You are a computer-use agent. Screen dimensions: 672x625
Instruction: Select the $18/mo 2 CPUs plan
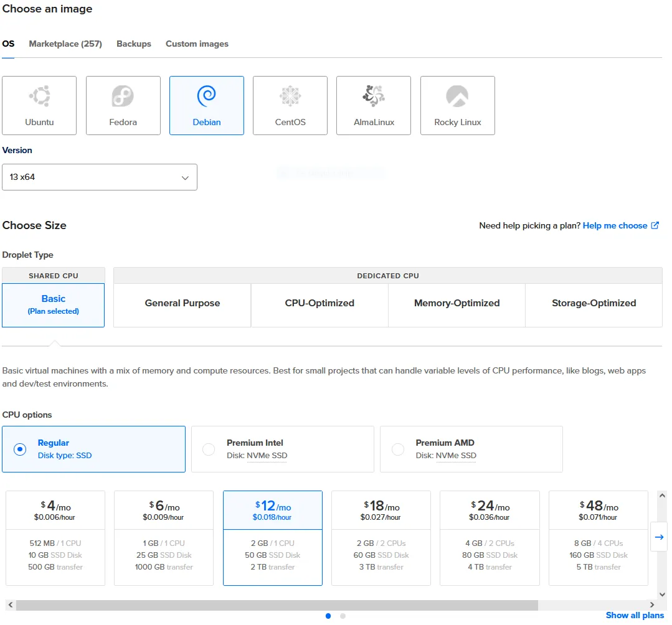tap(381, 538)
